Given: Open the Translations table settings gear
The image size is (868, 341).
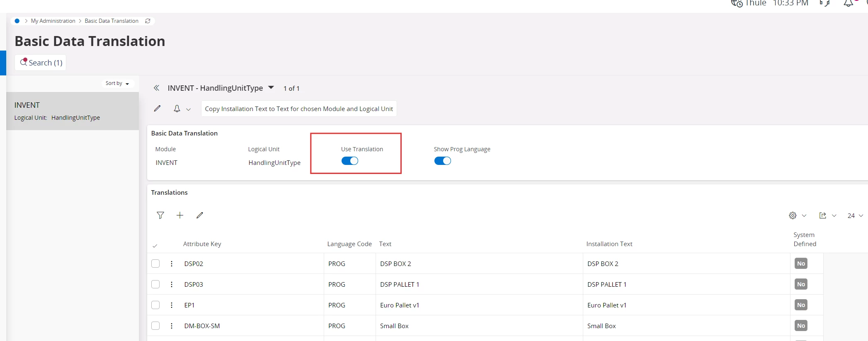Looking at the screenshot, I should pos(793,215).
